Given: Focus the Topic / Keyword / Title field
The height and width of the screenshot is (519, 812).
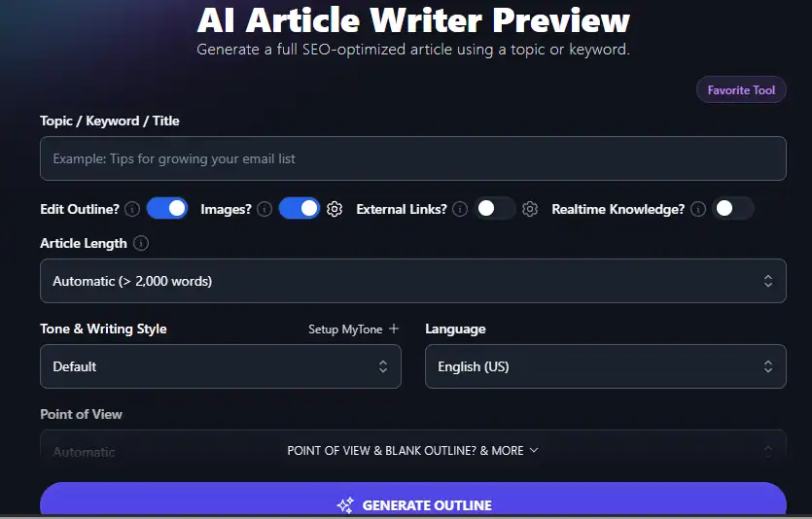Looking at the screenshot, I should click(x=413, y=158).
